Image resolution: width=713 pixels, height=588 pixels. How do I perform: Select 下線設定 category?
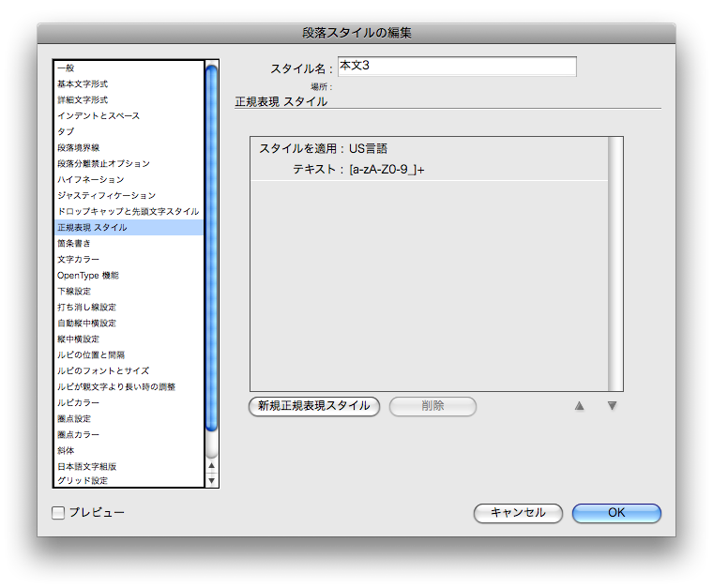(129, 292)
